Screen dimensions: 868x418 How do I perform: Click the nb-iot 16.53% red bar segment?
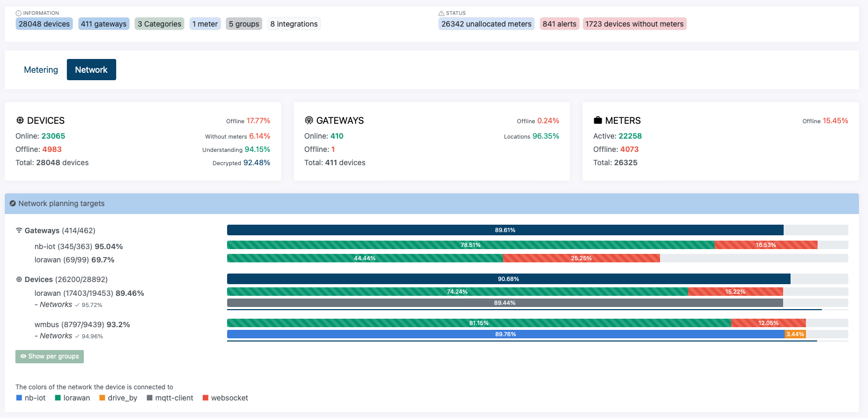pos(766,245)
